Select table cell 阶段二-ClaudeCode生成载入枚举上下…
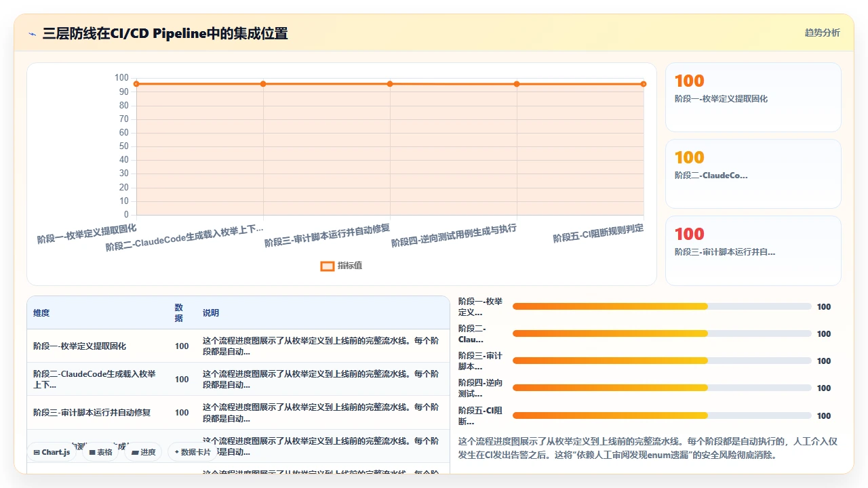 [x=98, y=380]
